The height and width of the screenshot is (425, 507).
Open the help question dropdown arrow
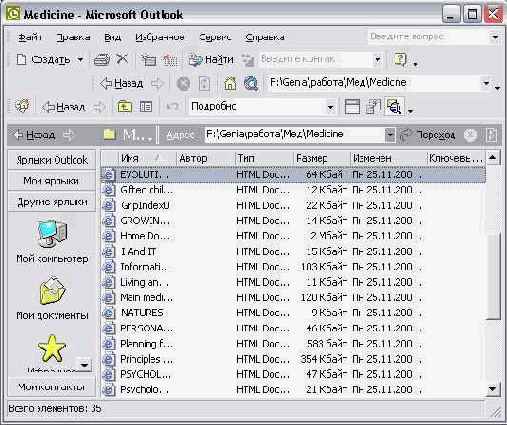tap(495, 37)
